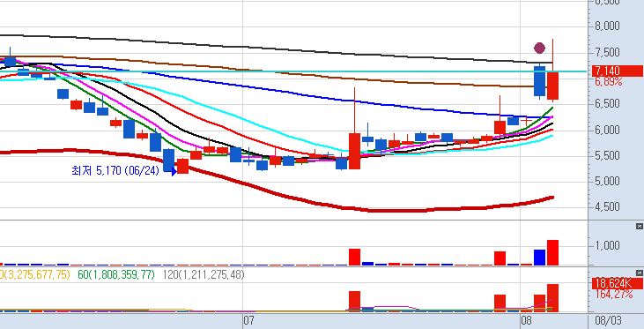This screenshot has width=644, height=329.
Task: Click the 08/03 date label
Action: pos(608,321)
